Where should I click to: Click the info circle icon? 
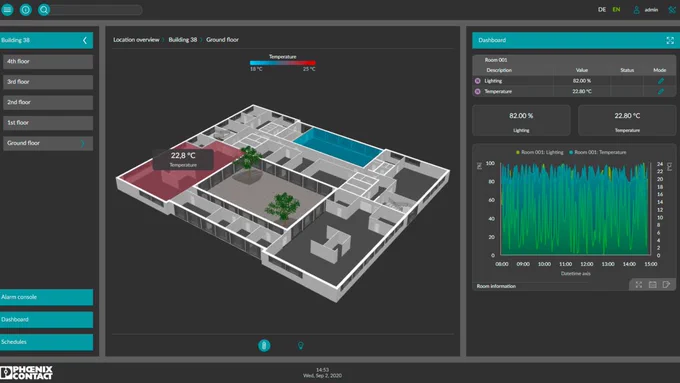click(x=26, y=10)
